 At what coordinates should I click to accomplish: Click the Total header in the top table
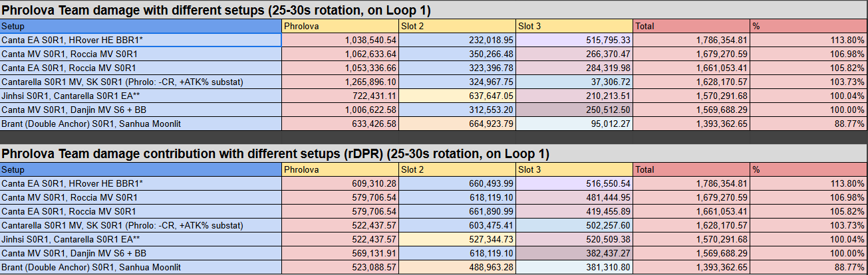(x=692, y=27)
